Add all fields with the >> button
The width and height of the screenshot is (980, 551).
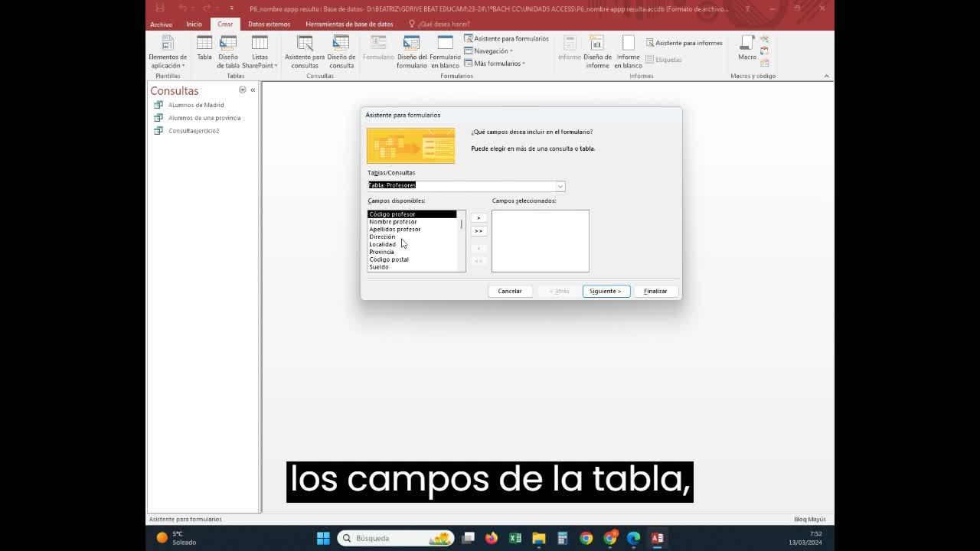[479, 231]
